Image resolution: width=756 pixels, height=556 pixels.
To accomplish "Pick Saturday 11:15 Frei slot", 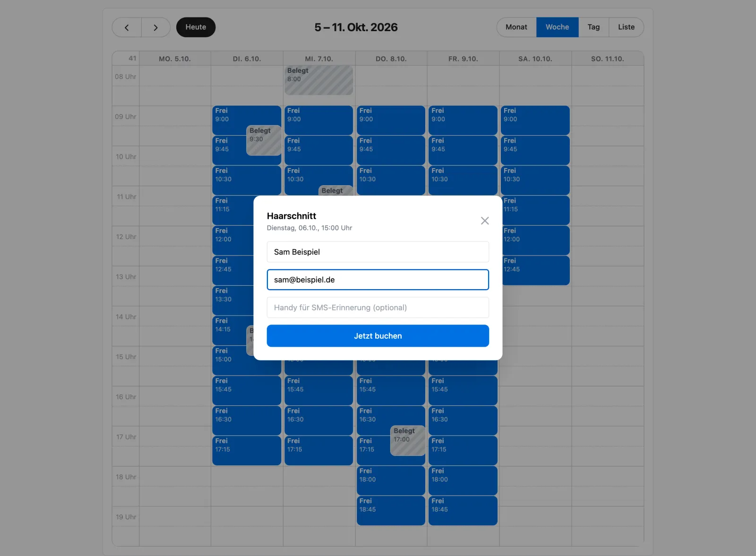I will click(x=535, y=210).
